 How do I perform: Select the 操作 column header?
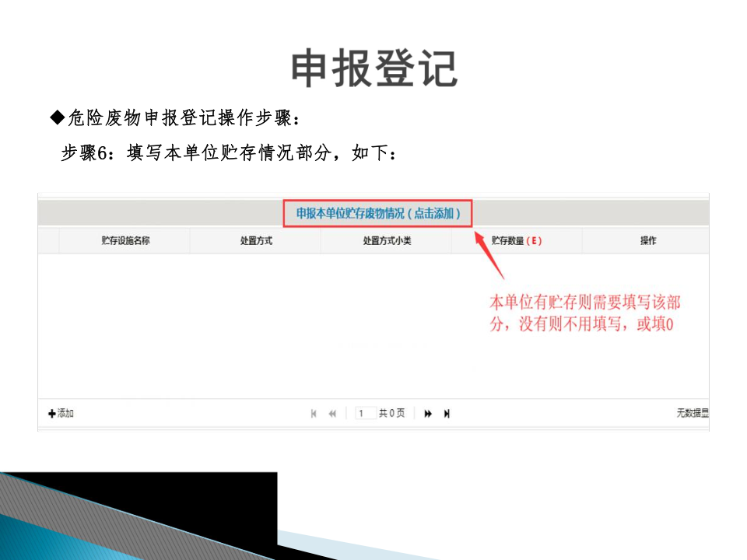647,240
